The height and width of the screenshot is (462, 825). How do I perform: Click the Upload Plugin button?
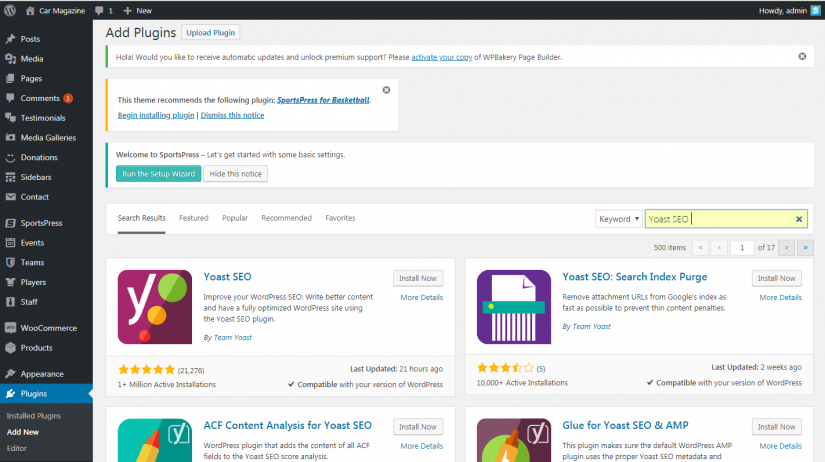pyautogui.click(x=210, y=33)
